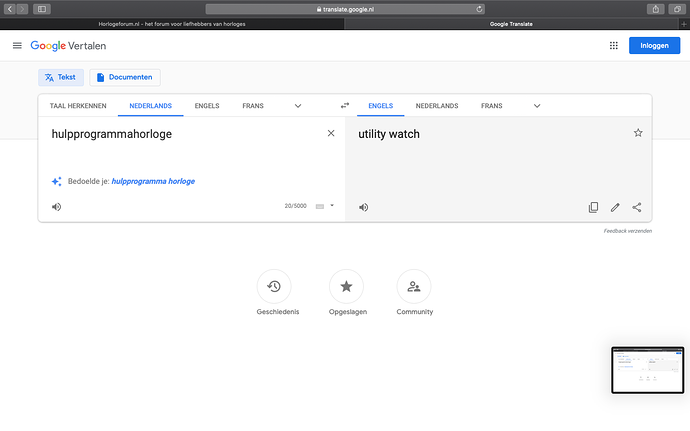Save translation with the star icon
The width and height of the screenshot is (690, 431).
click(x=638, y=133)
